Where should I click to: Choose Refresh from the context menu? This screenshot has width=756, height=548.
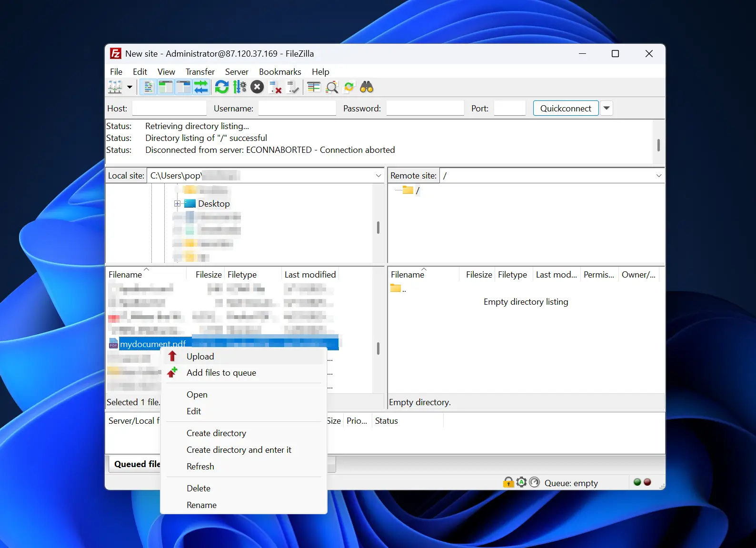[x=244, y=467]
